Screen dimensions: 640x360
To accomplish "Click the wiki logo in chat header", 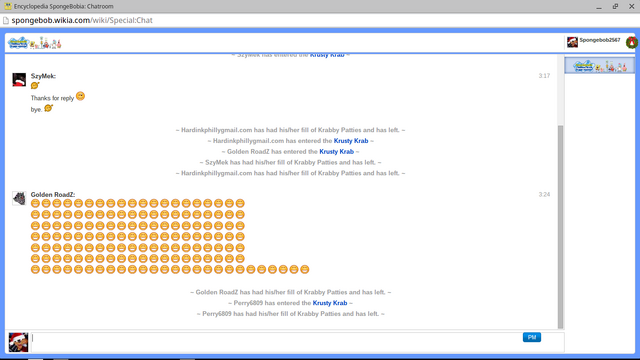I will pyautogui.click(x=34, y=43).
